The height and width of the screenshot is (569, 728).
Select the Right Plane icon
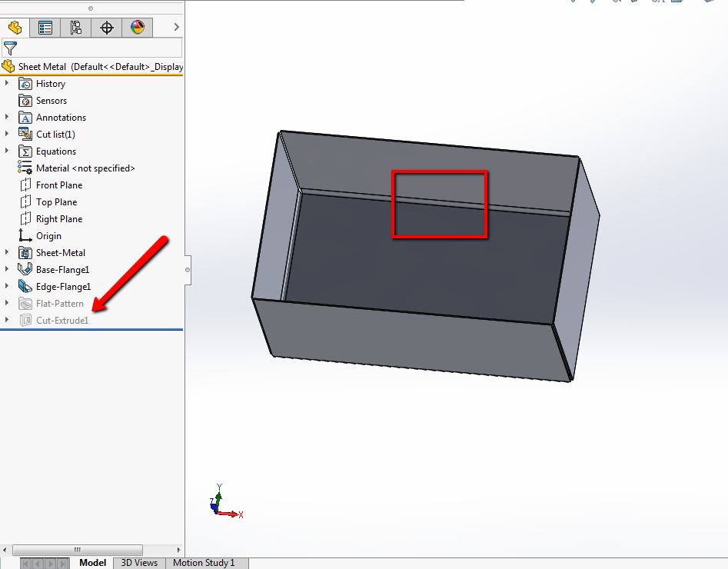coord(25,219)
